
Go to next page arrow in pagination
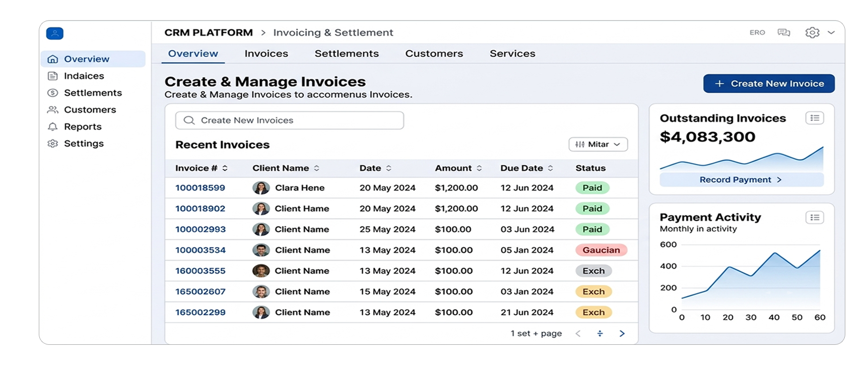pyautogui.click(x=622, y=333)
